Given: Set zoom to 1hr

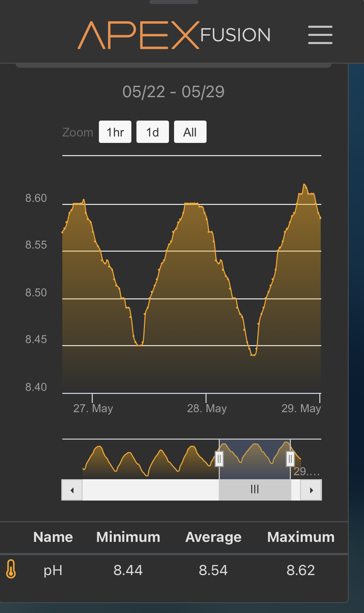Looking at the screenshot, I should 115,132.
